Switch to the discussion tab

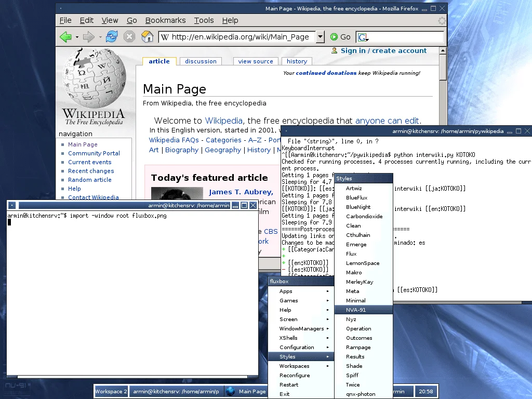click(201, 61)
